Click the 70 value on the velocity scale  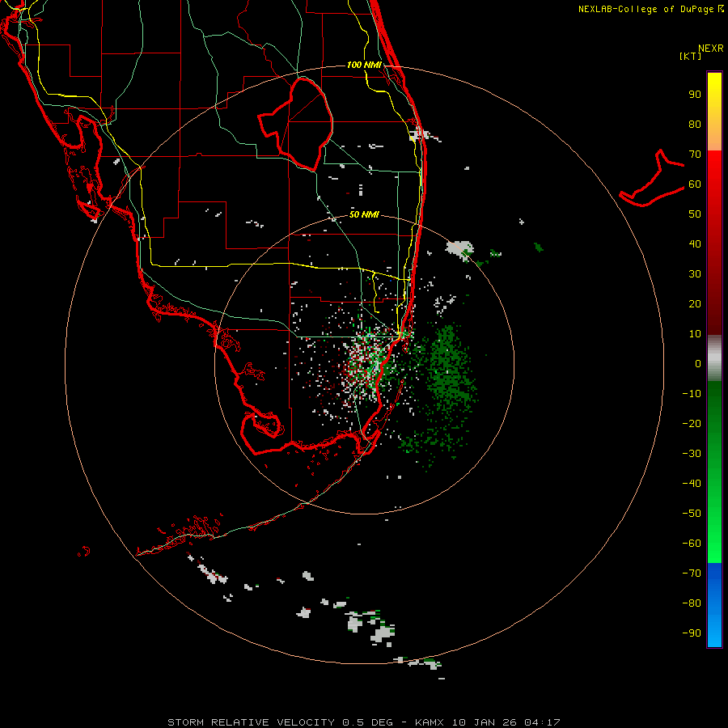coord(695,154)
